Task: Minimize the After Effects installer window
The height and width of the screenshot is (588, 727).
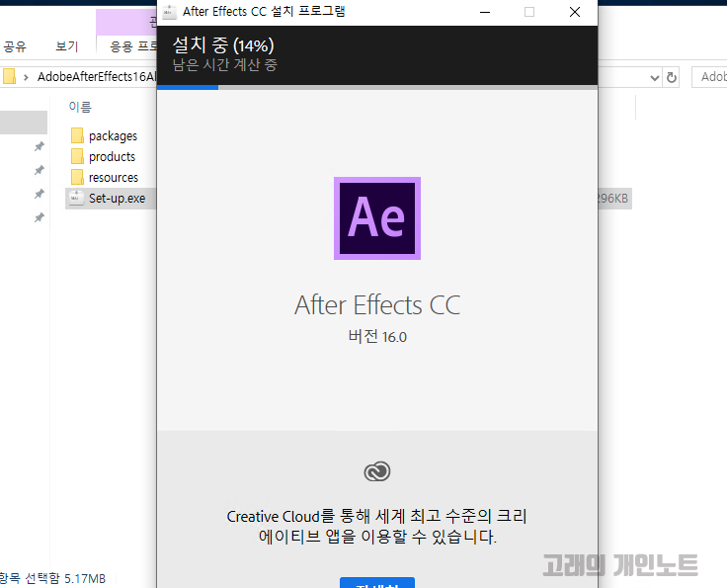Action: [485, 12]
